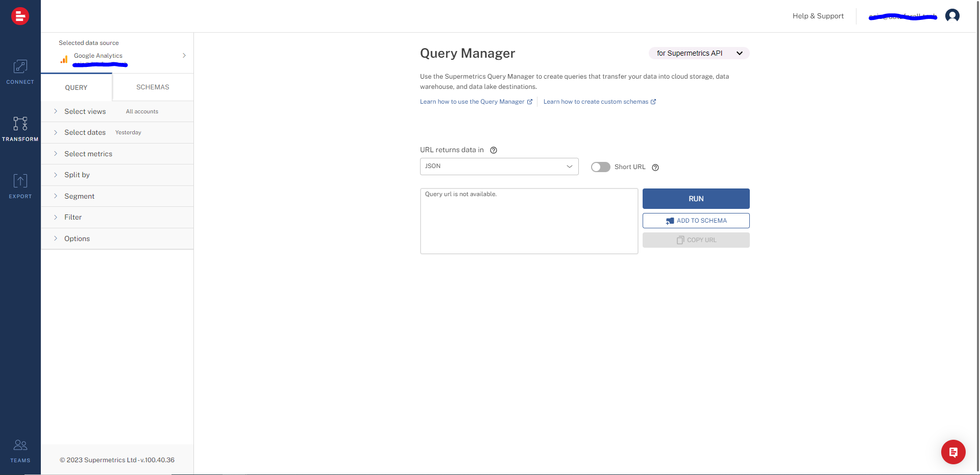Click the user profile avatar icon
Viewport: 980px width, 475px height.
pyautogui.click(x=952, y=16)
